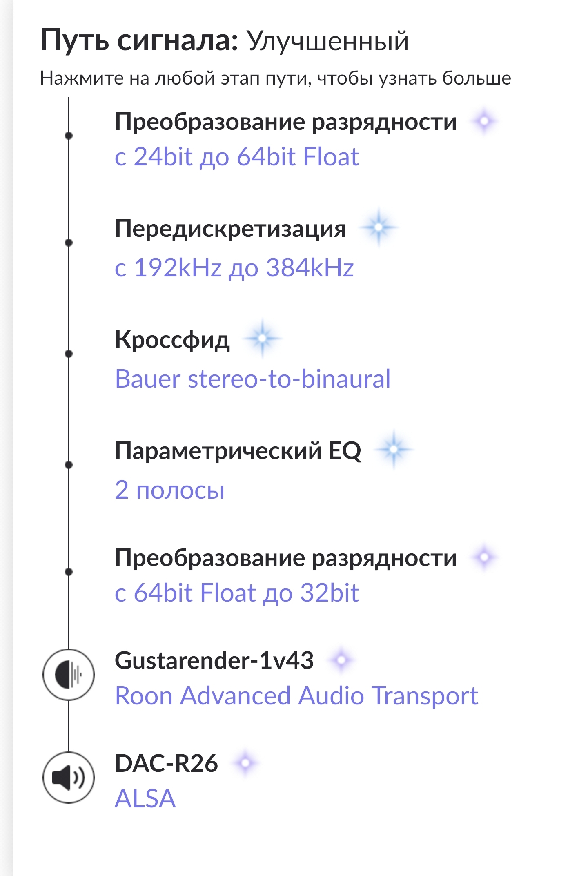The width and height of the screenshot is (588, 876).
Task: Click the blue star next to Параметрический EQ
Action: (x=394, y=450)
